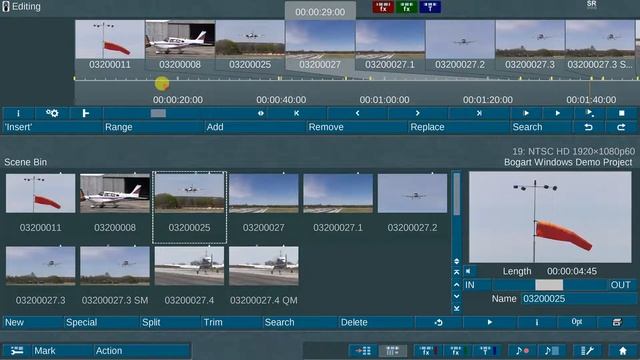Open project settings wrench icon

[x=587, y=351]
